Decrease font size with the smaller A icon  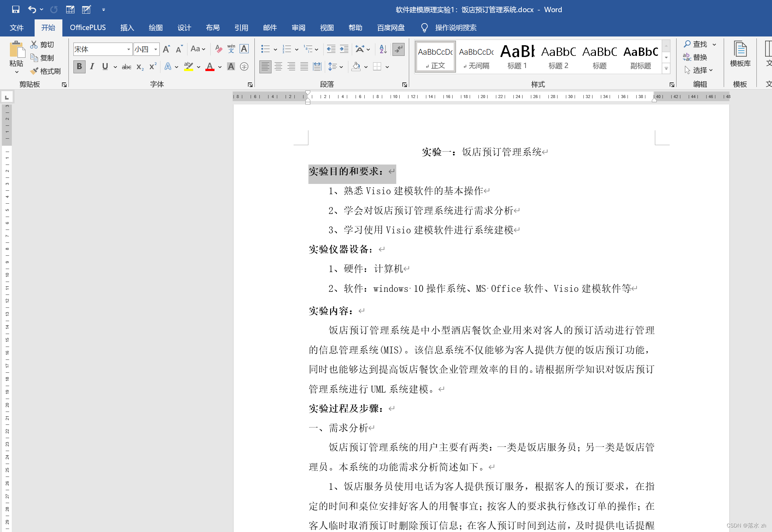[179, 49]
